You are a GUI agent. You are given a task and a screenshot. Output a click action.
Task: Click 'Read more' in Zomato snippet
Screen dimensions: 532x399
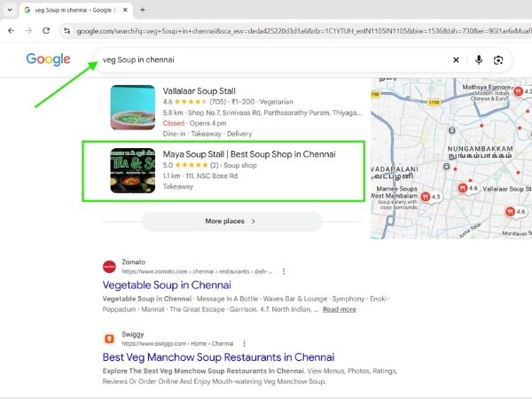[x=340, y=309]
